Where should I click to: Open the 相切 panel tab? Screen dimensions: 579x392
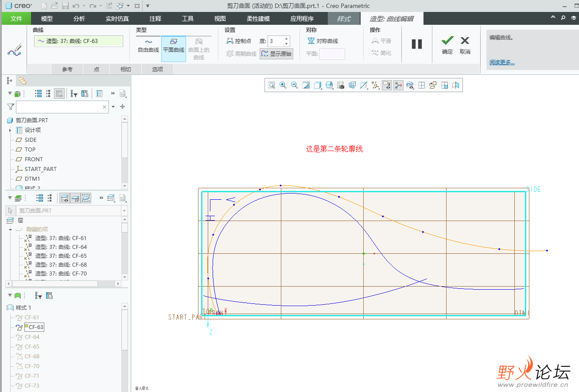point(126,69)
